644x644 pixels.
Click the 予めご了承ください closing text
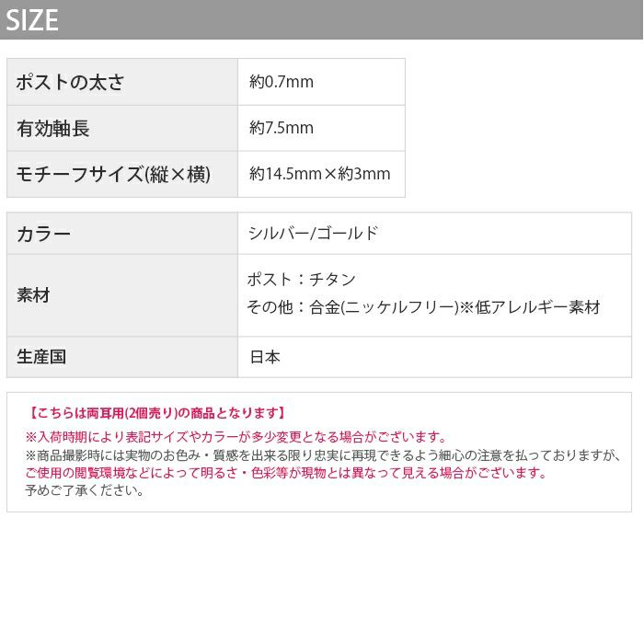coord(85,490)
